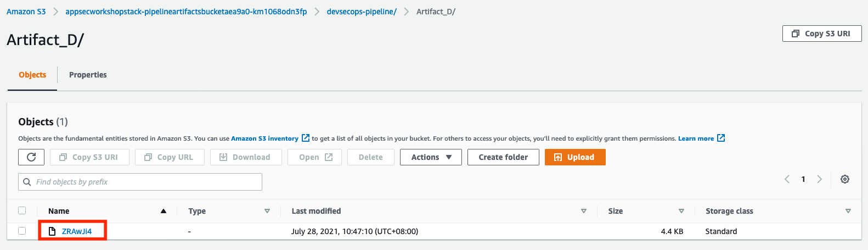Click the Upload button
The width and height of the screenshot is (868, 250).
point(575,157)
